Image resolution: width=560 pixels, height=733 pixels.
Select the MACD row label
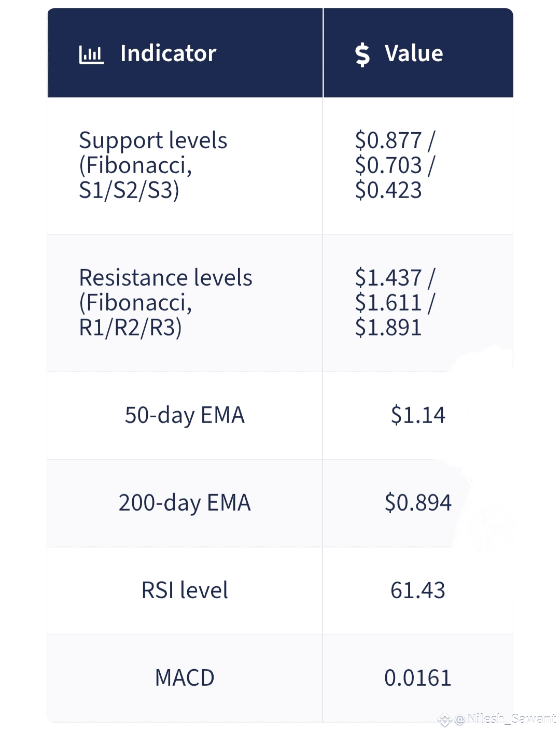(x=185, y=678)
